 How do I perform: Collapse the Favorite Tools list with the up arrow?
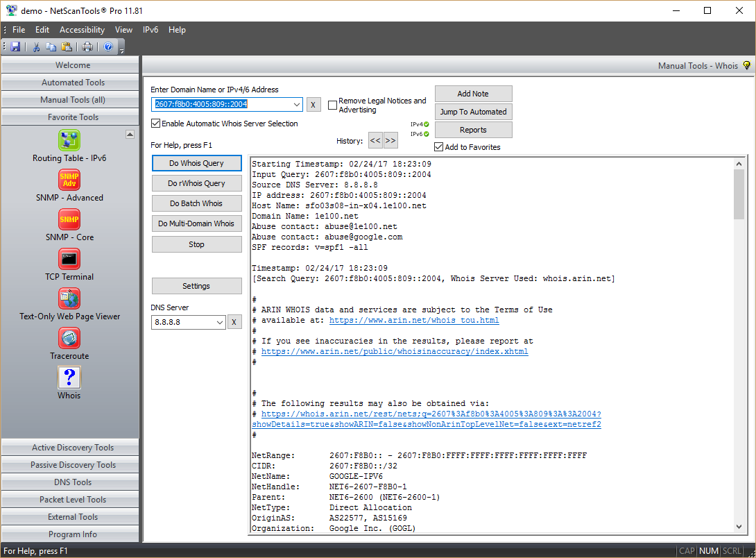tap(130, 134)
